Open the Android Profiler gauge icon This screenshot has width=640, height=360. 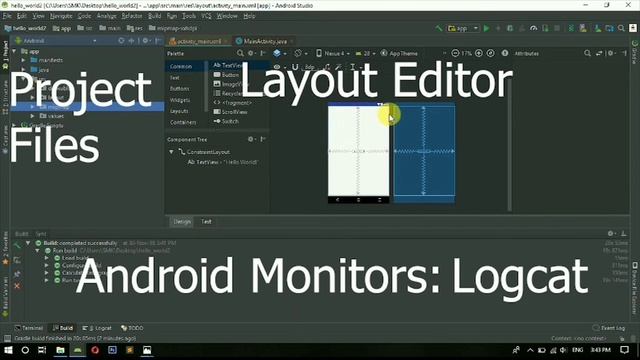click(533, 28)
